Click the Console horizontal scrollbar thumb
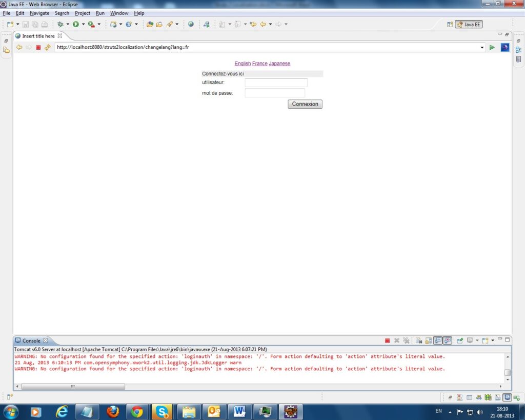Screen dimensions: 525x420 click(x=73, y=386)
